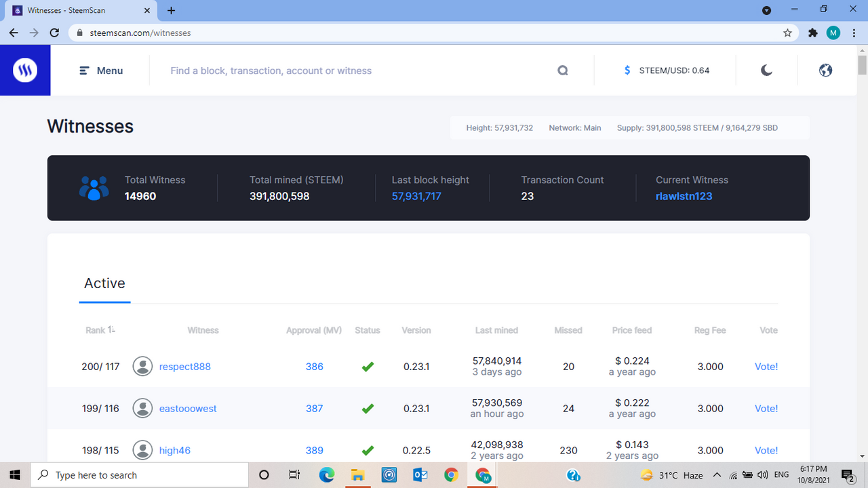The width and height of the screenshot is (868, 488).
Task: Show hidden system tray icons
Action: coord(717,474)
